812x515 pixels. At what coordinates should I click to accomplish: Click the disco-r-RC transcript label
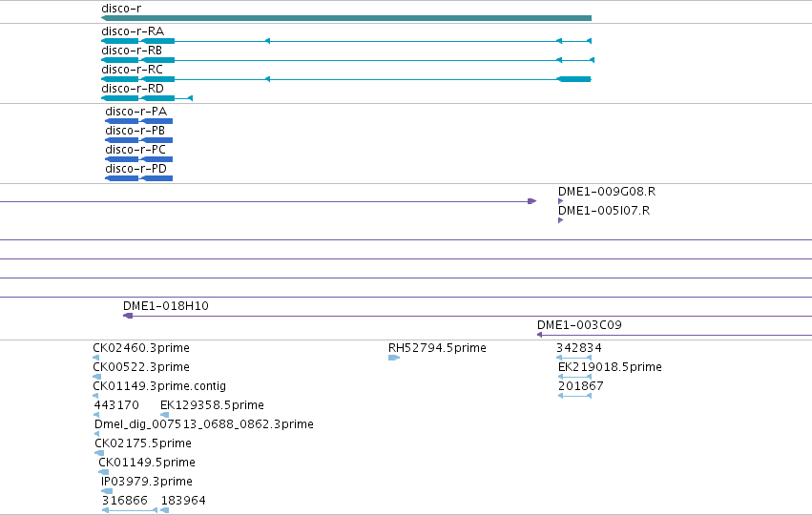pyautogui.click(x=132, y=70)
